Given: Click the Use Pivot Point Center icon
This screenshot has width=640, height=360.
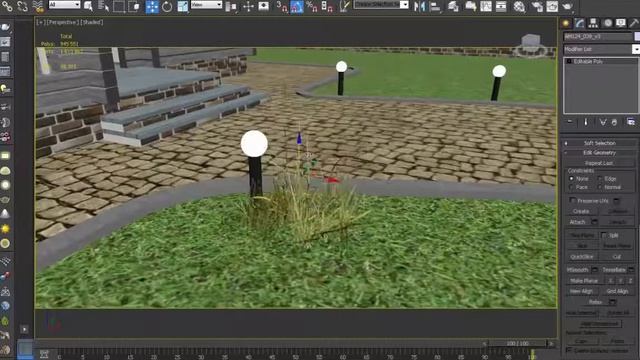Looking at the screenshot, I should point(231,6).
